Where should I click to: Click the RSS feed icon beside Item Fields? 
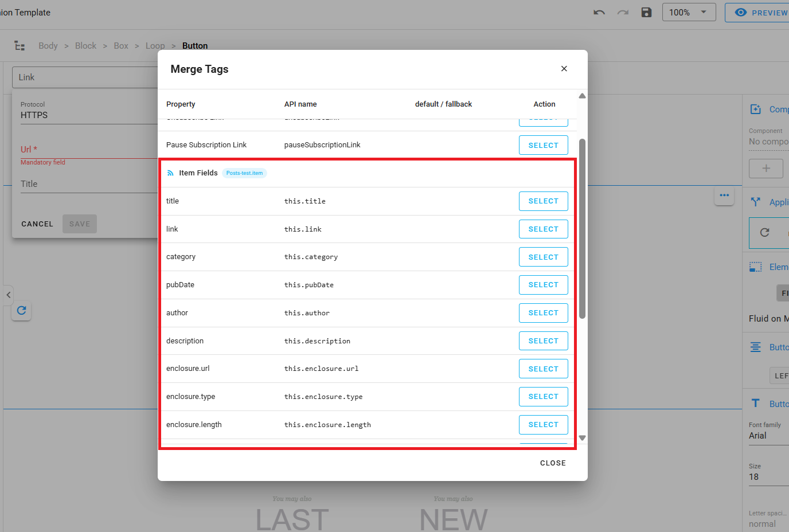170,173
